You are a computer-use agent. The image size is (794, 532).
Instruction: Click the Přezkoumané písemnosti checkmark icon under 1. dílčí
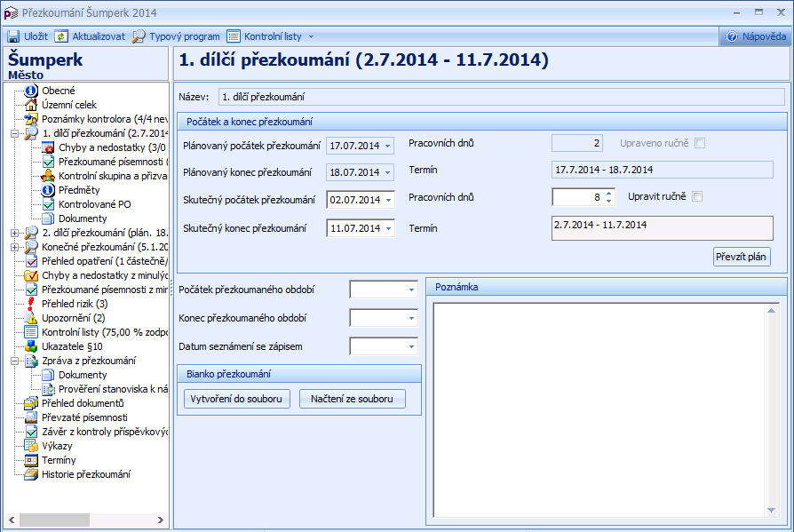click(48, 162)
